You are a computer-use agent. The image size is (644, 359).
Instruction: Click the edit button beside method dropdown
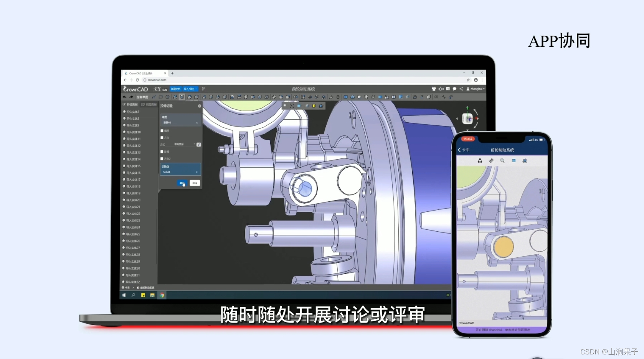[199, 145]
